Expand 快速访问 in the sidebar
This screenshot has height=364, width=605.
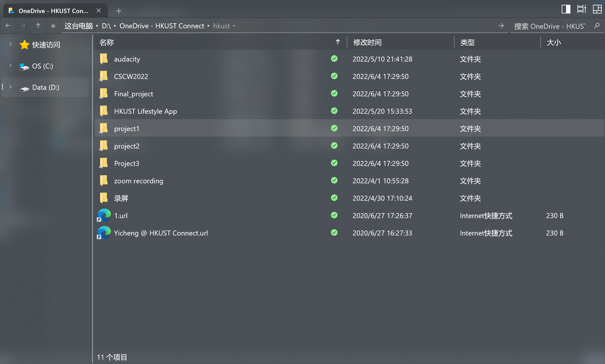click(10, 44)
